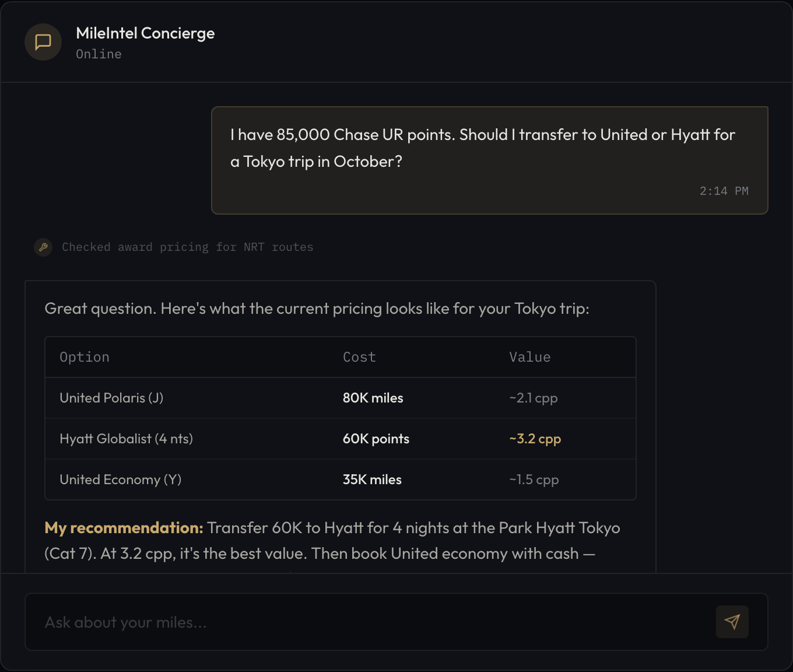
Task: Expand the 'Checked award pricing for NRT routes' step
Action: point(187,247)
